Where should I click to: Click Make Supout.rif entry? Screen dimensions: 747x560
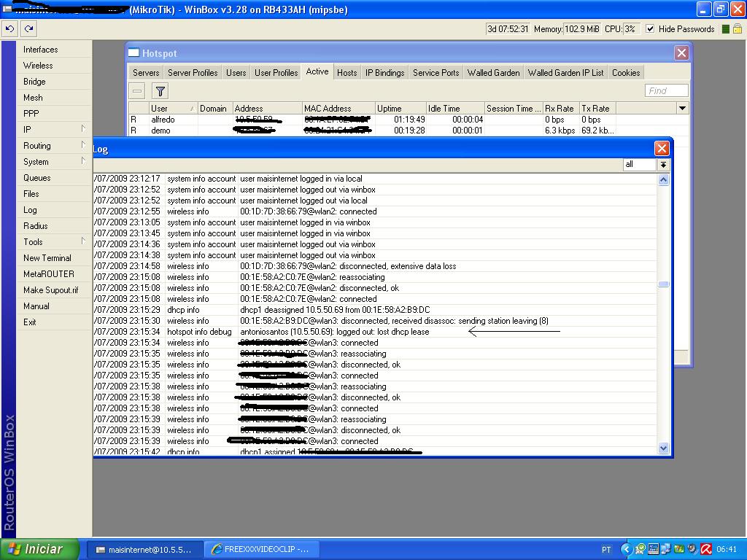[50, 290]
